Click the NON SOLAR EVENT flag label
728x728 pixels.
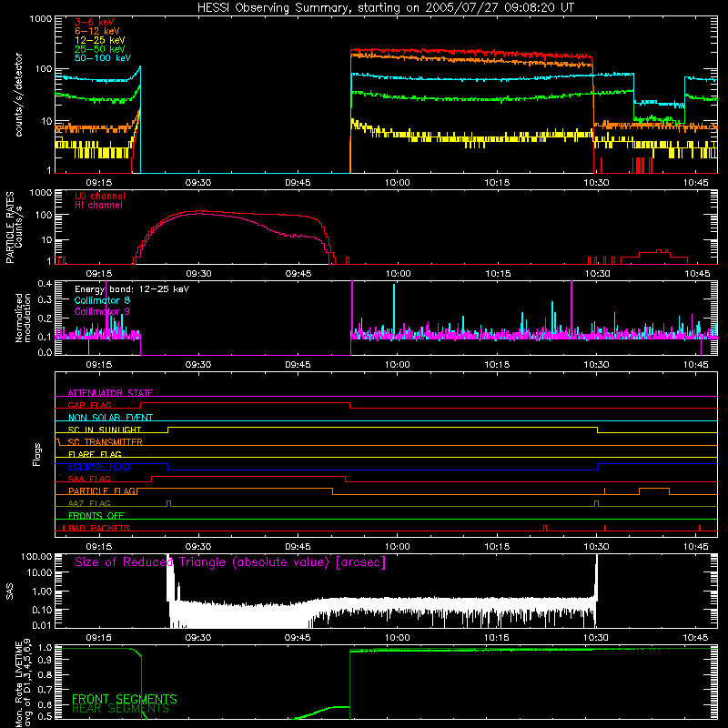(x=110, y=418)
